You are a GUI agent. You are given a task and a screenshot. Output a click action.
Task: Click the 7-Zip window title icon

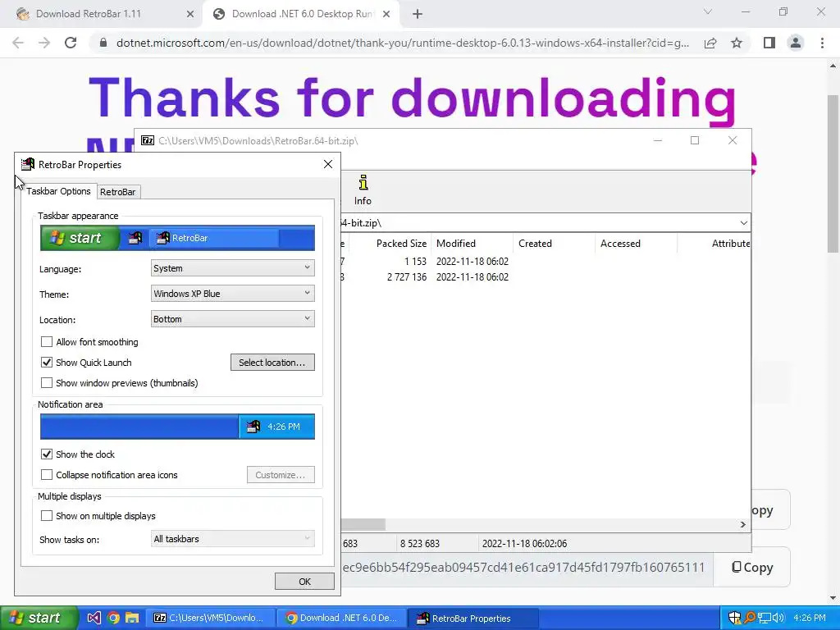pyautogui.click(x=148, y=140)
